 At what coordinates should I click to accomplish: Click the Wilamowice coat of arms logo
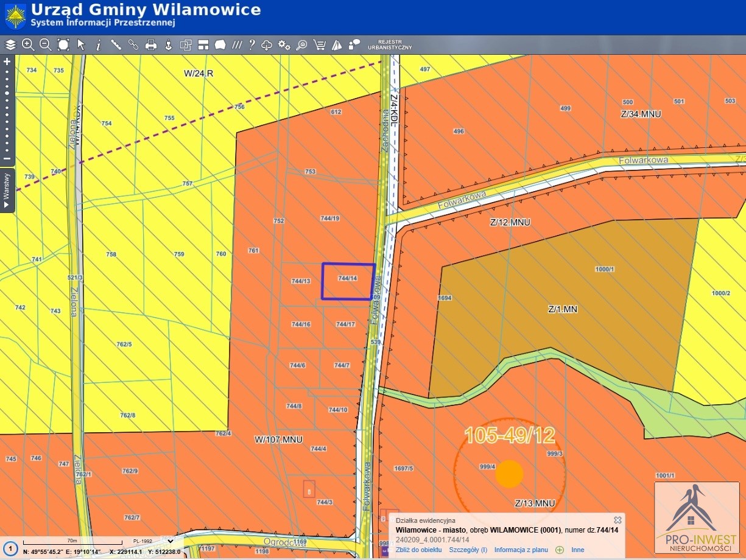point(15,16)
